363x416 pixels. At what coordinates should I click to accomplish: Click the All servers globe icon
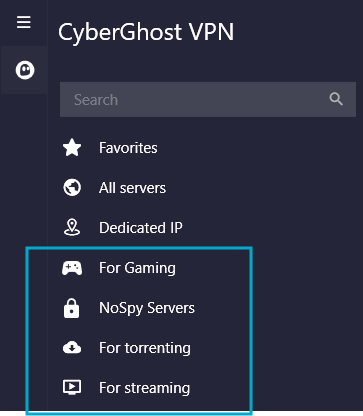tap(72, 188)
